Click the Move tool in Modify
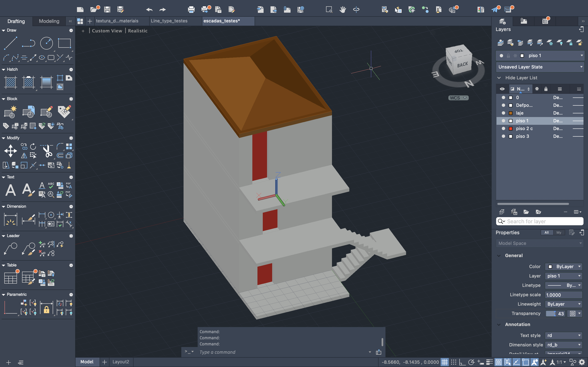The image size is (588, 367). tap(10, 151)
